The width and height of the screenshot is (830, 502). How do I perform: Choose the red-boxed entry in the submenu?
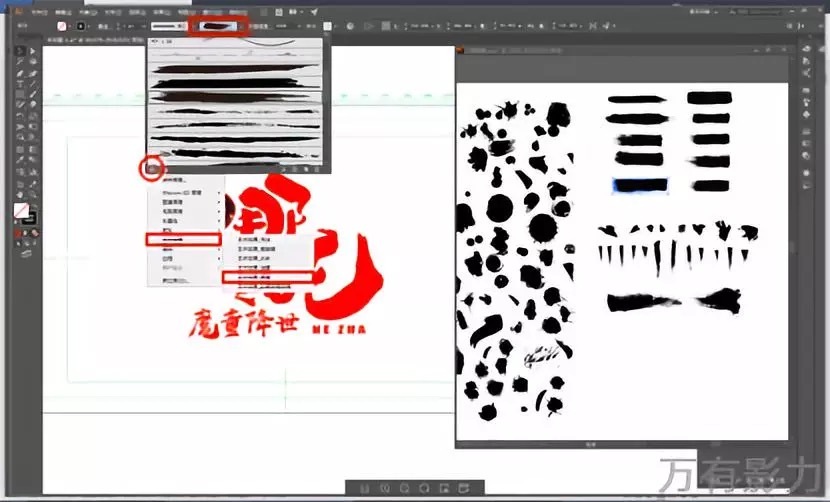coord(267,276)
